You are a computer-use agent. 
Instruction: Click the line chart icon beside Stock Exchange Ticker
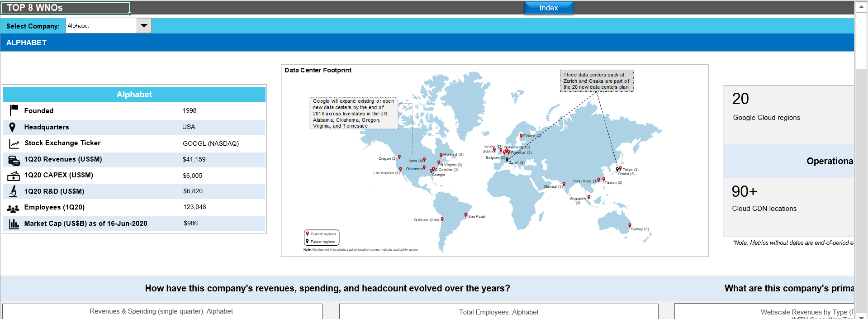[14, 144]
